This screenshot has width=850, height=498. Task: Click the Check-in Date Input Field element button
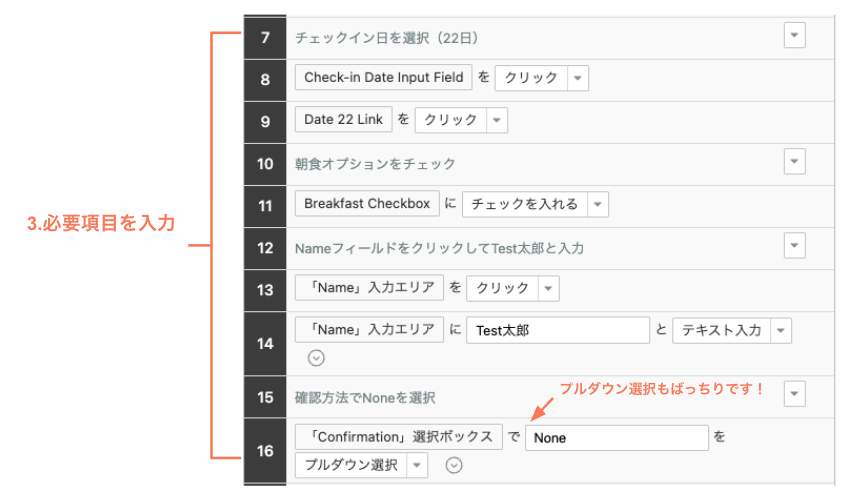(383, 78)
